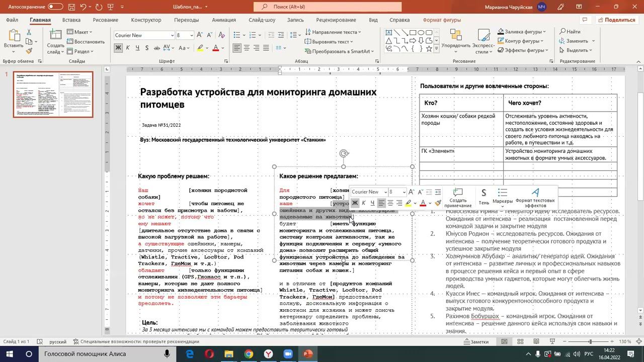644x362 pixels.
Task: Click the 130 % zoom level indicator
Action: tap(625, 342)
